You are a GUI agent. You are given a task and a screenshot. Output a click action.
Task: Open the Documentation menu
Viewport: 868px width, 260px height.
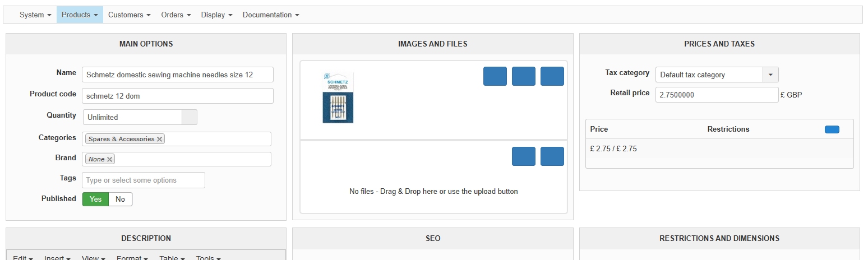271,15
